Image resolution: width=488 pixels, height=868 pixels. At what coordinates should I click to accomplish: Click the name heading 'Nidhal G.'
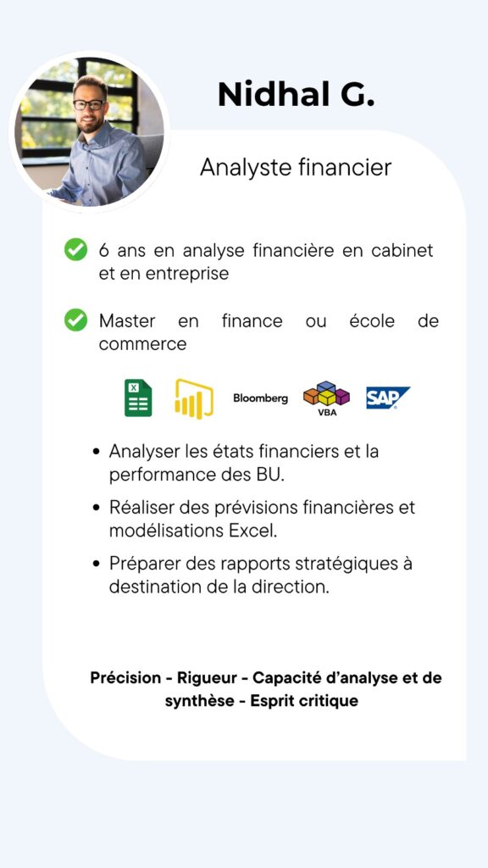click(x=296, y=95)
